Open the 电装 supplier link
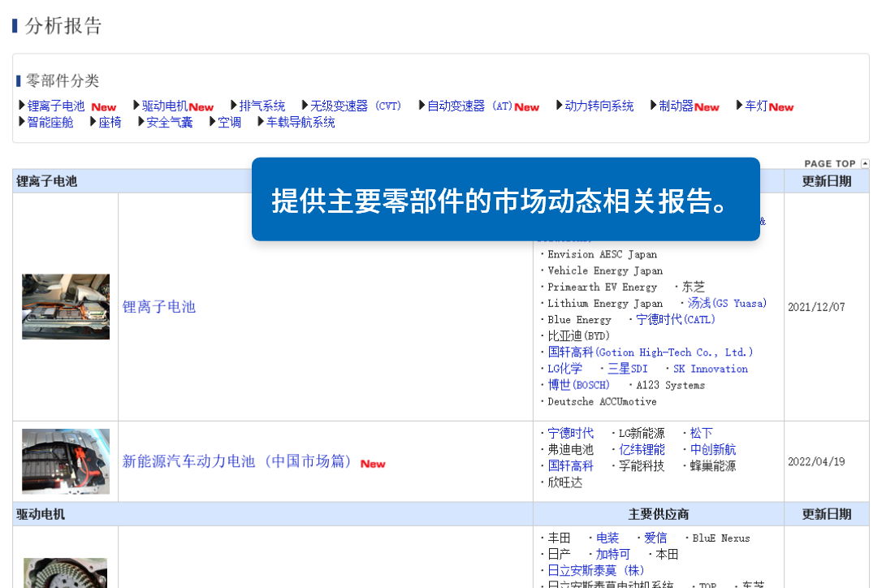The height and width of the screenshot is (588, 882). click(607, 538)
